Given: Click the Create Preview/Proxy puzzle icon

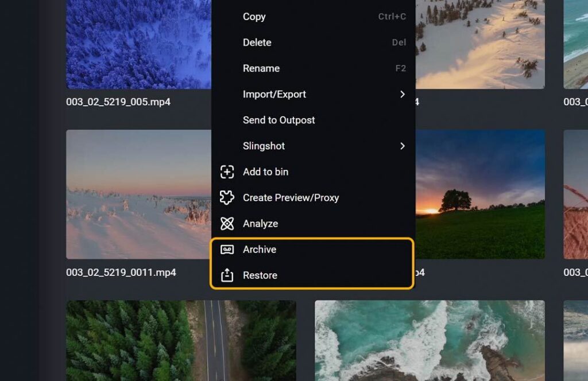Looking at the screenshot, I should point(227,197).
